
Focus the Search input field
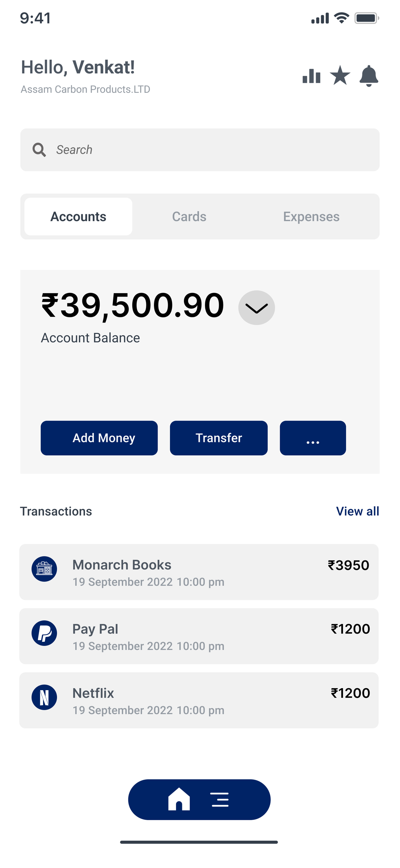200,149
